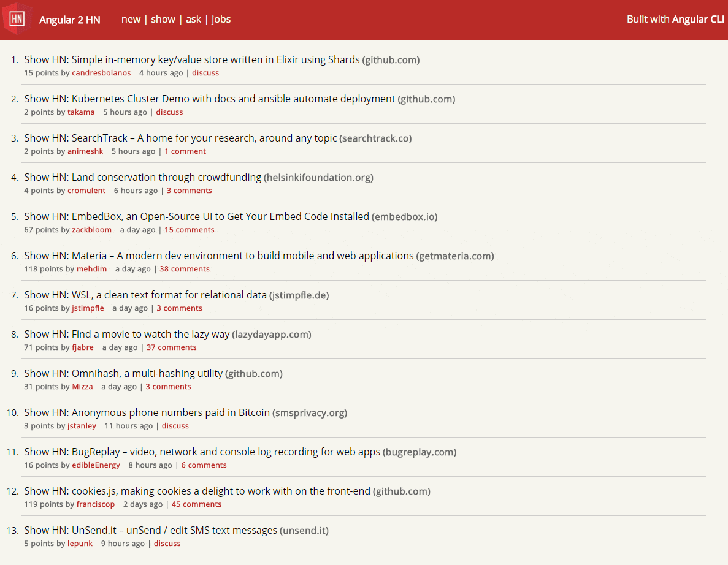Viewport: 728px width, 565px height.
Task: Open 3 comments on Land conservation story
Action: point(190,190)
